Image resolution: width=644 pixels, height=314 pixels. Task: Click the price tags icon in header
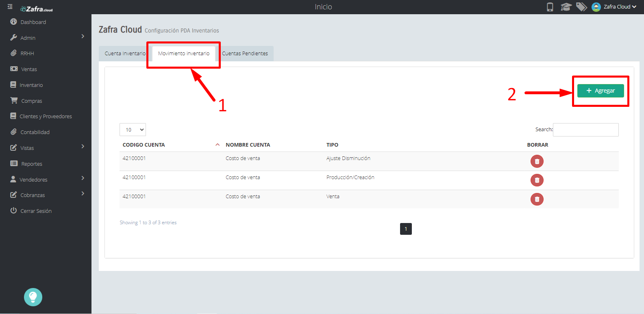tap(582, 7)
